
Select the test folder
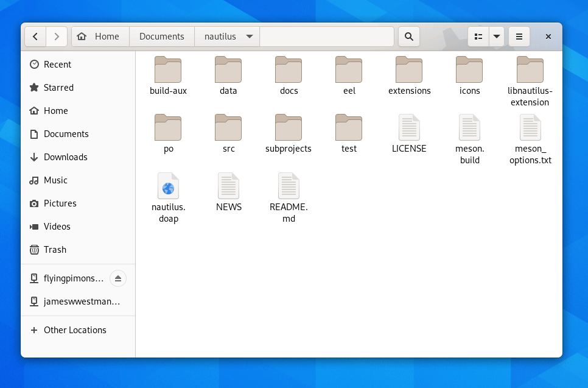coord(349,134)
